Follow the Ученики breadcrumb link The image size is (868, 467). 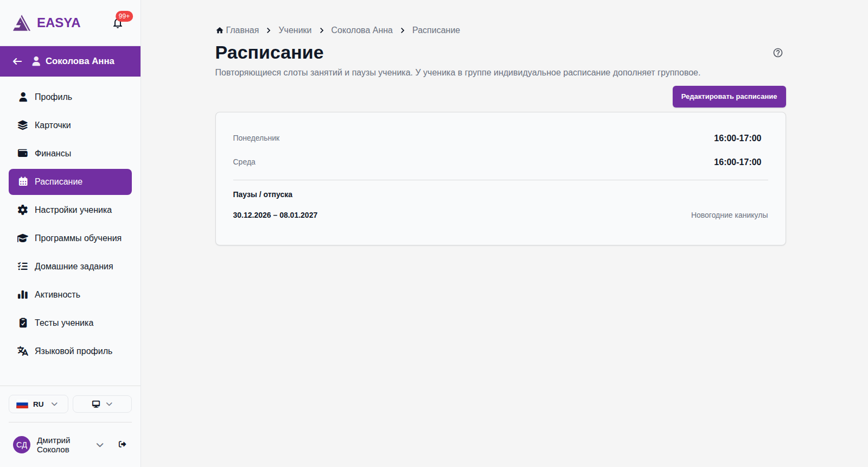pos(295,30)
